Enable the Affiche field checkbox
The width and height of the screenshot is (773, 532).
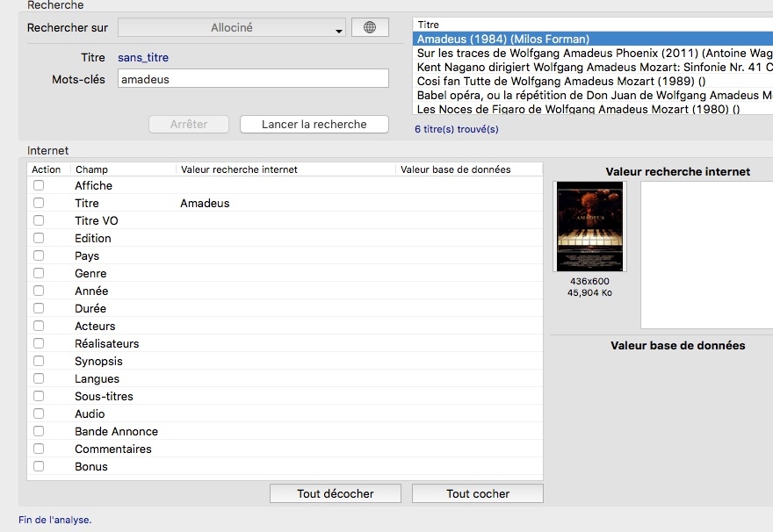click(x=39, y=186)
